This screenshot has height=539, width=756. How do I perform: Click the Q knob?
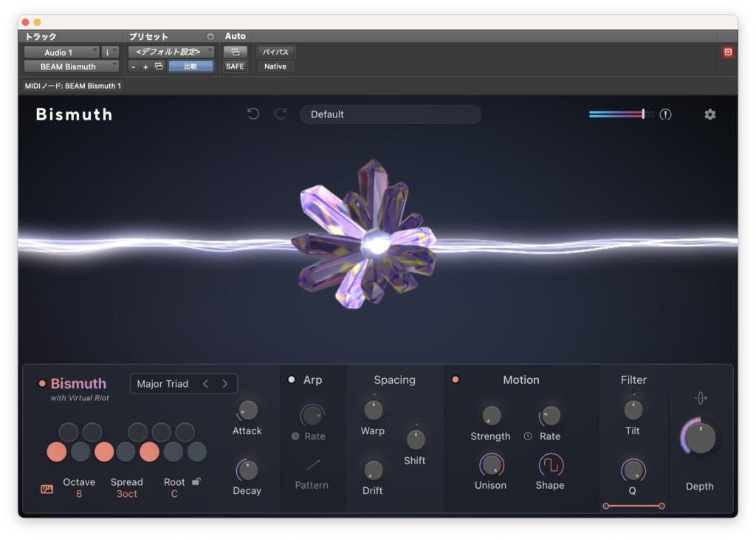pos(633,470)
